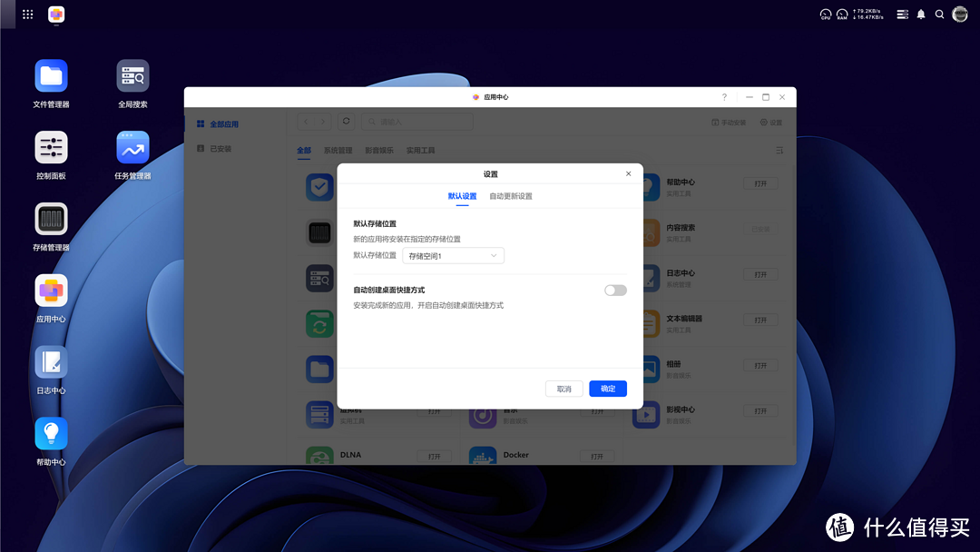Click the RAM gauge in the top bar
This screenshot has width=980, height=552.
click(x=842, y=15)
